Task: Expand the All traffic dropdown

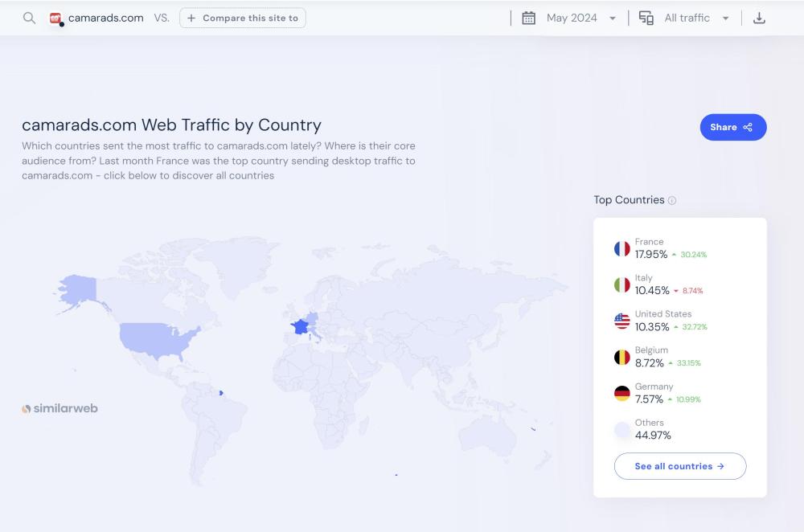Action: [x=695, y=18]
